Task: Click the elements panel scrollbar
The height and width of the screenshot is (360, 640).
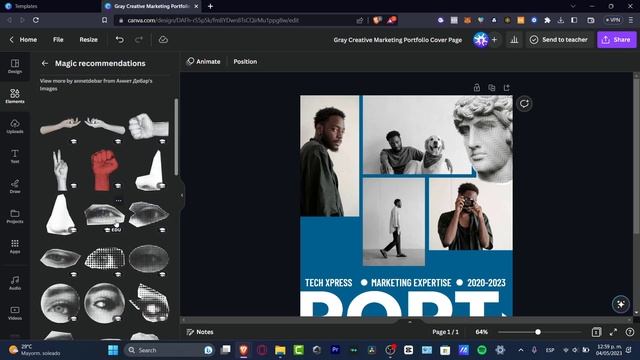Action: tap(176, 137)
